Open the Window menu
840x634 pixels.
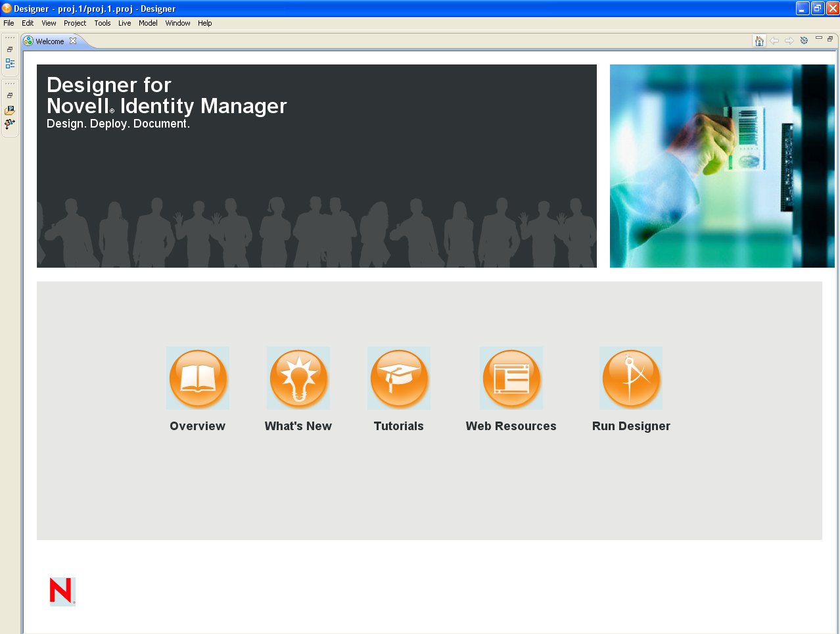(177, 23)
